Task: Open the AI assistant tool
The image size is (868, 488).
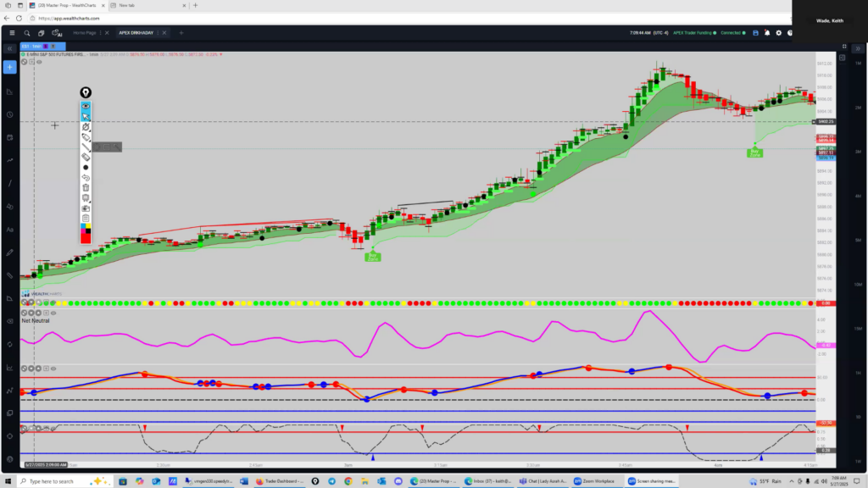Action: click(57, 33)
